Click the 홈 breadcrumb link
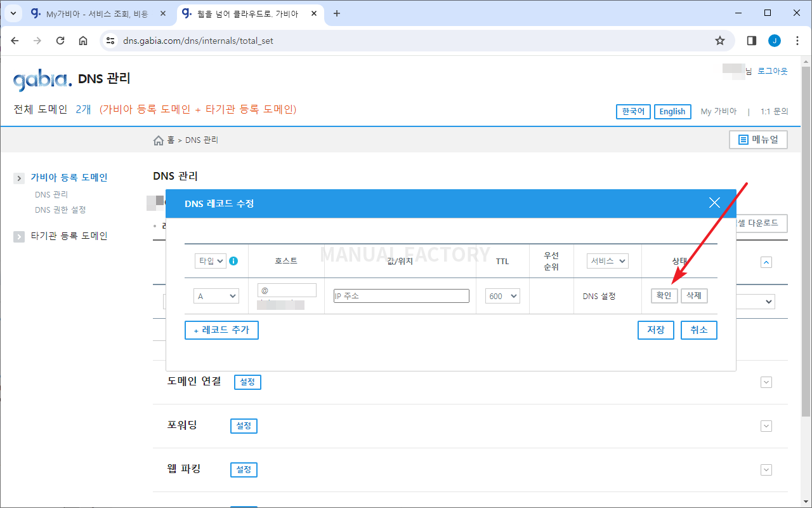This screenshot has height=508, width=812. click(171, 140)
